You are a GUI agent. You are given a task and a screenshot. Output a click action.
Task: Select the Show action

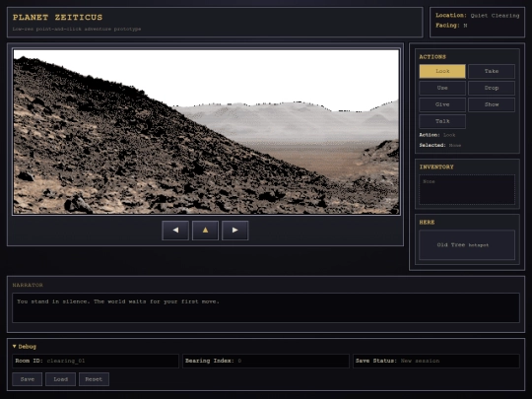pos(492,104)
